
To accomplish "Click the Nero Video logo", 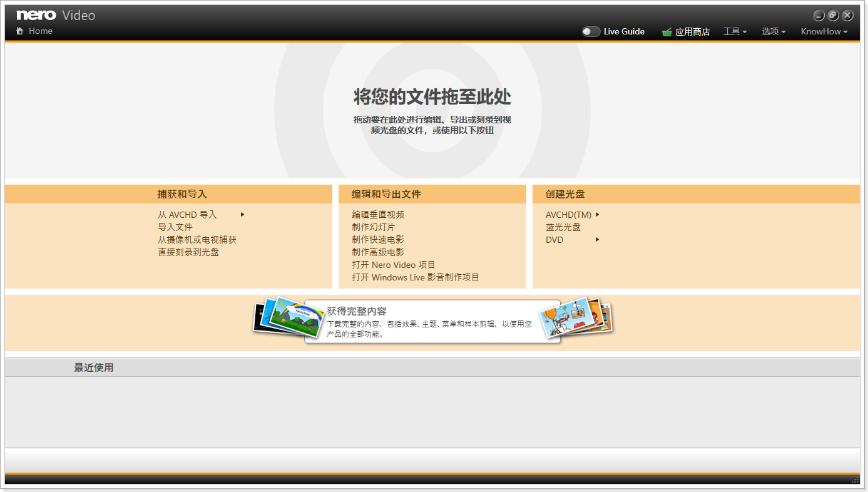I will (56, 16).
